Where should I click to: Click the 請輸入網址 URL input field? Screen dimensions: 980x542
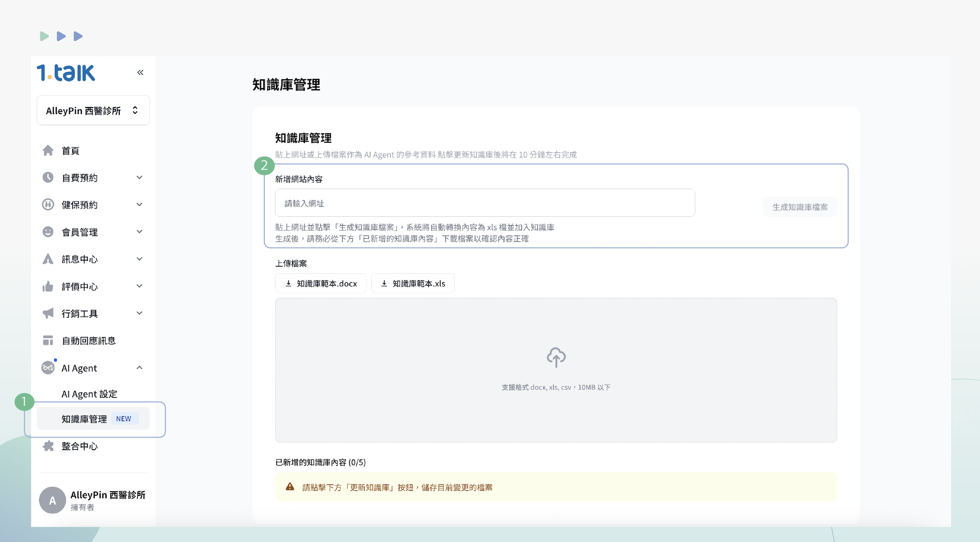point(485,203)
